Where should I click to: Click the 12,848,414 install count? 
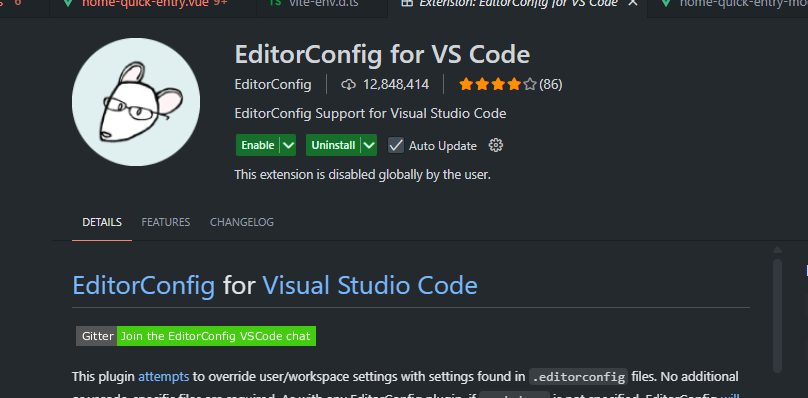(x=396, y=85)
